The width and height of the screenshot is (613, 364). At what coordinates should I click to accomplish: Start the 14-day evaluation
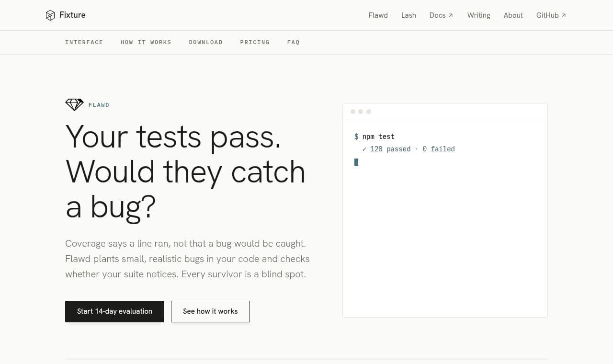[x=114, y=311]
